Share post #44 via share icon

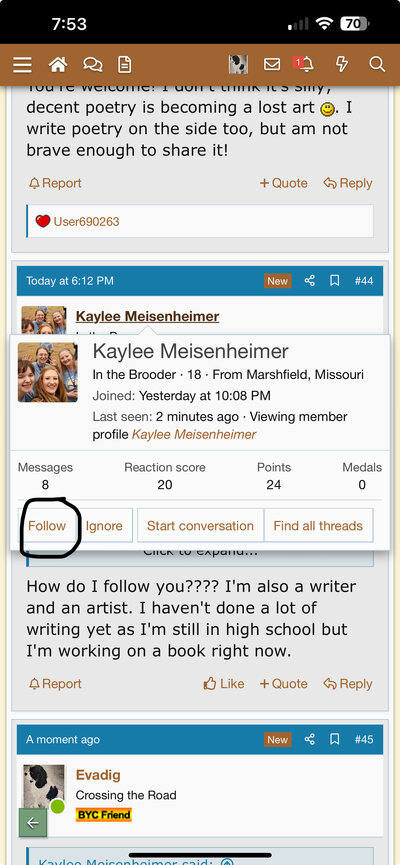click(x=310, y=281)
